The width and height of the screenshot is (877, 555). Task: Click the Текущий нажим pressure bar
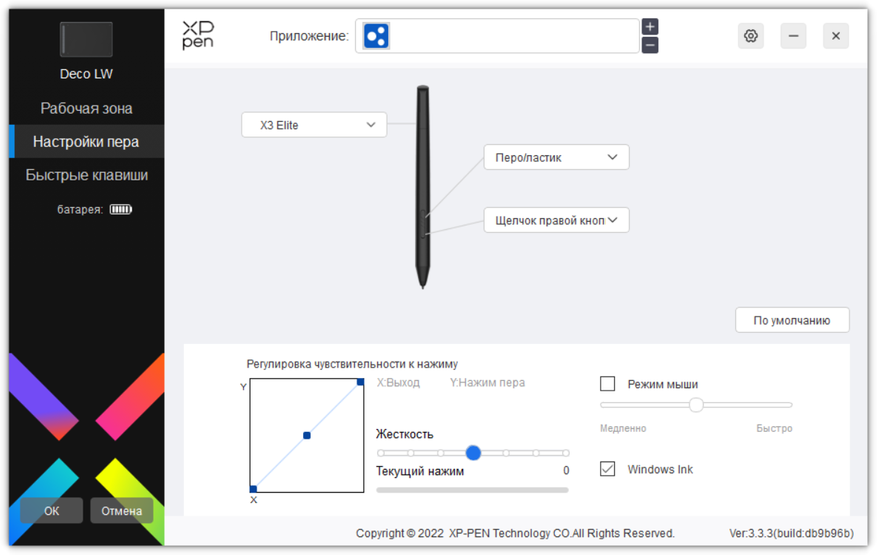pyautogui.click(x=473, y=490)
